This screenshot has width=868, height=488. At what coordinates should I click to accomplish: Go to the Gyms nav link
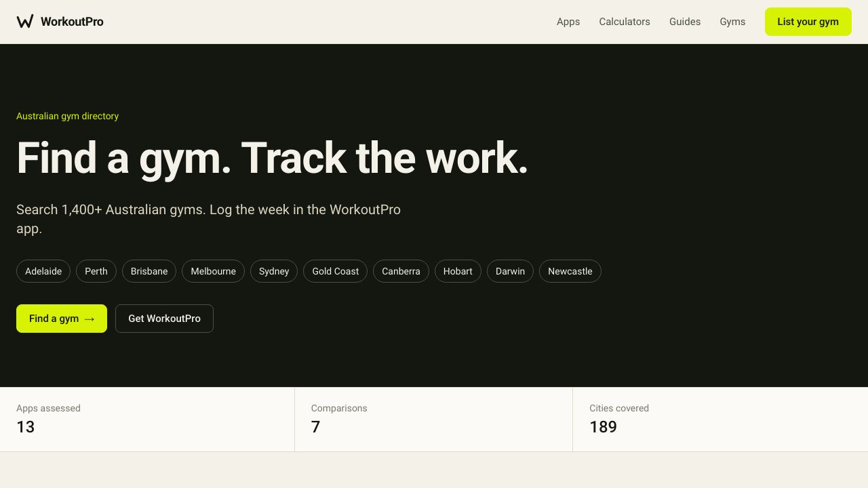[x=732, y=22]
